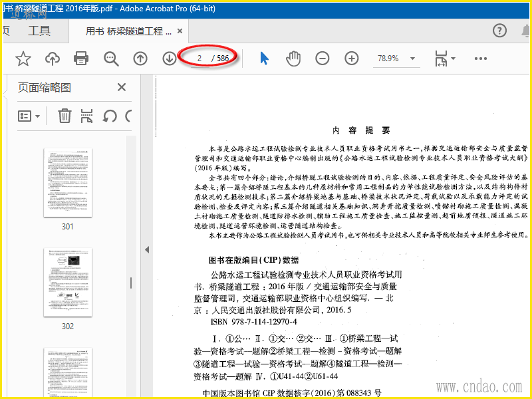Viewport: 532px width, 399px height.
Task: Print the document using printer icon
Action: pyautogui.click(x=81, y=59)
